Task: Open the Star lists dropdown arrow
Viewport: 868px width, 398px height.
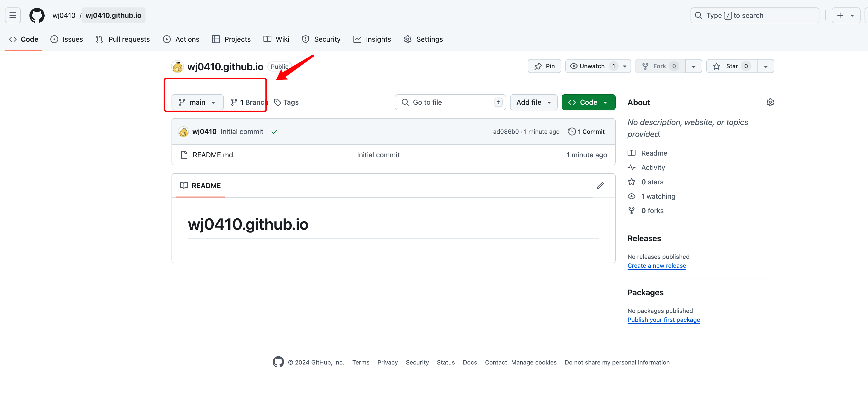Action: [766, 66]
